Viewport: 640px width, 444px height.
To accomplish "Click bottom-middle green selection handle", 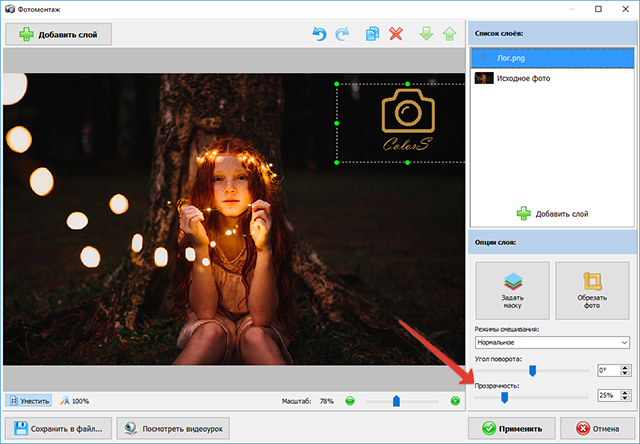I will tap(407, 162).
